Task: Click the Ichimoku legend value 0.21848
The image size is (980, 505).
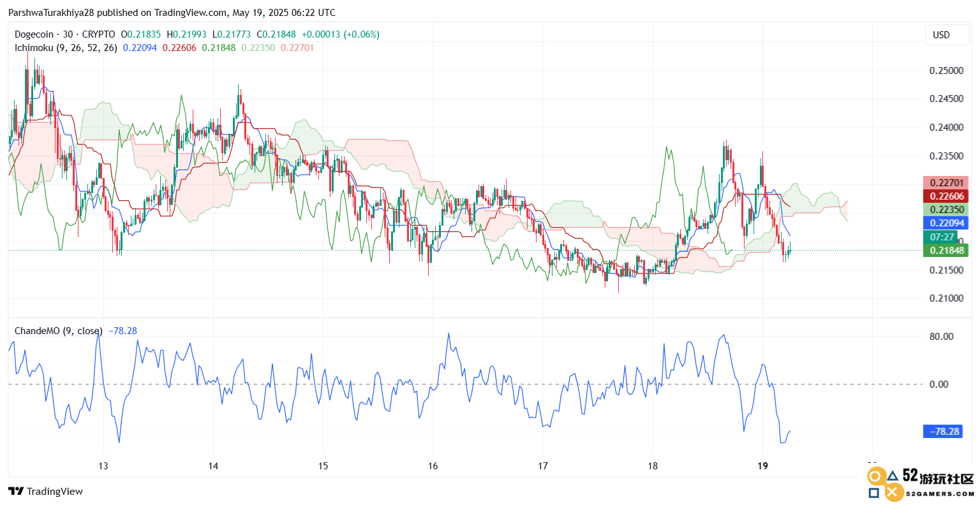Action: click(x=219, y=48)
